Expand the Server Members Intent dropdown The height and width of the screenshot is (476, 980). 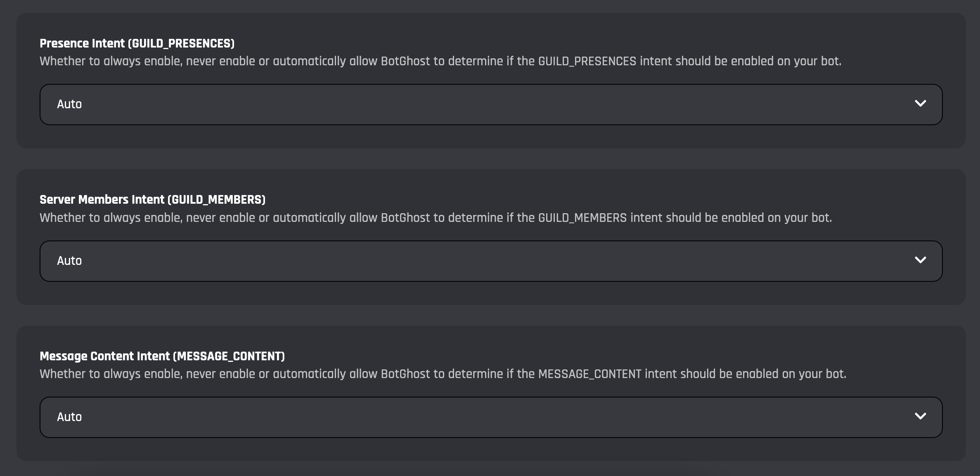coord(490,261)
